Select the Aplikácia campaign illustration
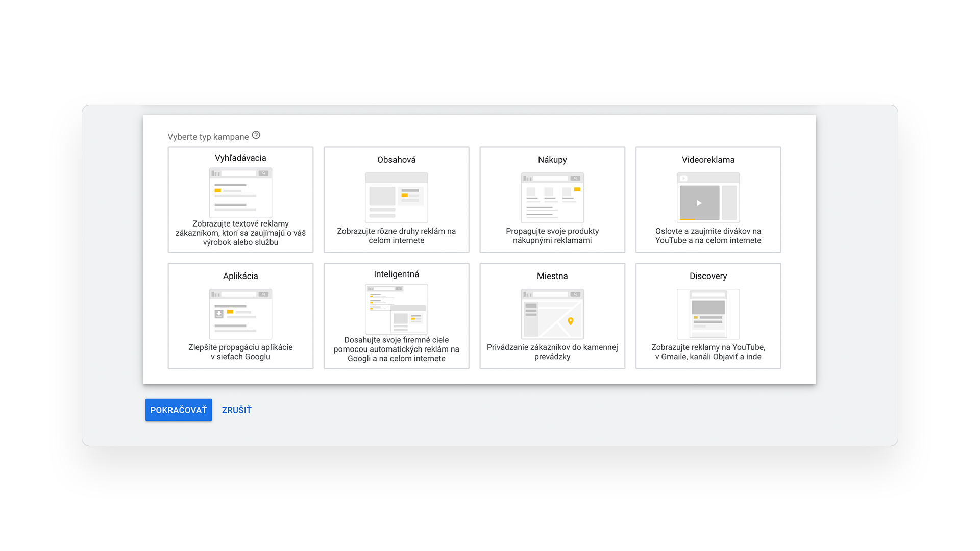The width and height of the screenshot is (980, 551). (x=240, y=314)
